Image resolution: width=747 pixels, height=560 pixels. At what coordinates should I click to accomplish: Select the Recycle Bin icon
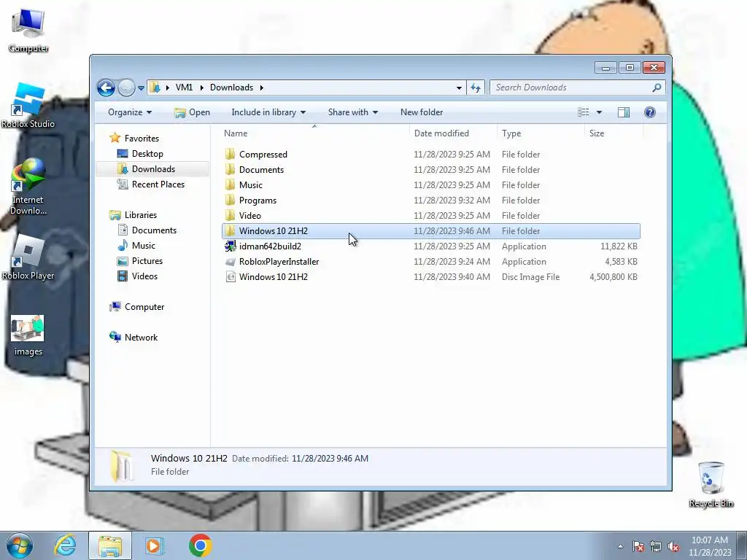click(x=711, y=484)
